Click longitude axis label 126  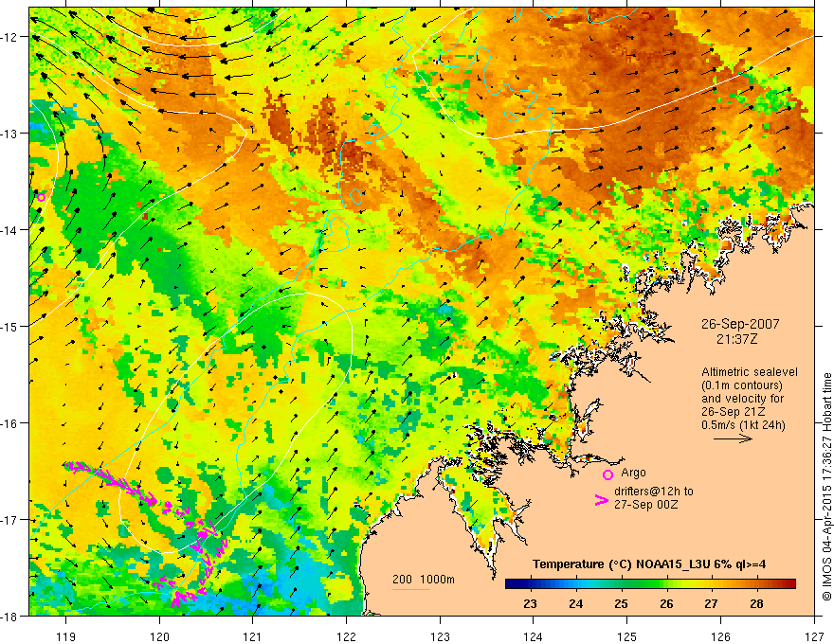(x=720, y=636)
